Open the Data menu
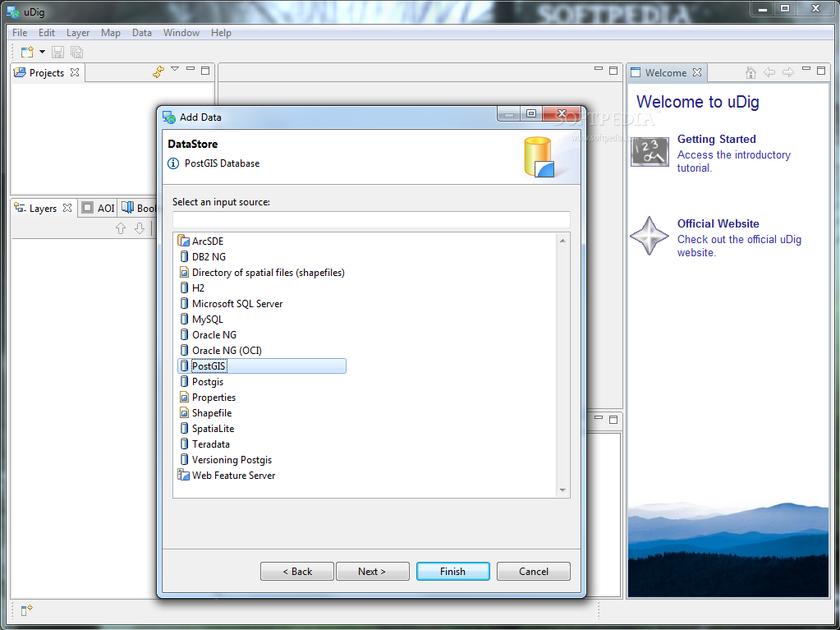Image resolution: width=840 pixels, height=630 pixels. pos(142,33)
